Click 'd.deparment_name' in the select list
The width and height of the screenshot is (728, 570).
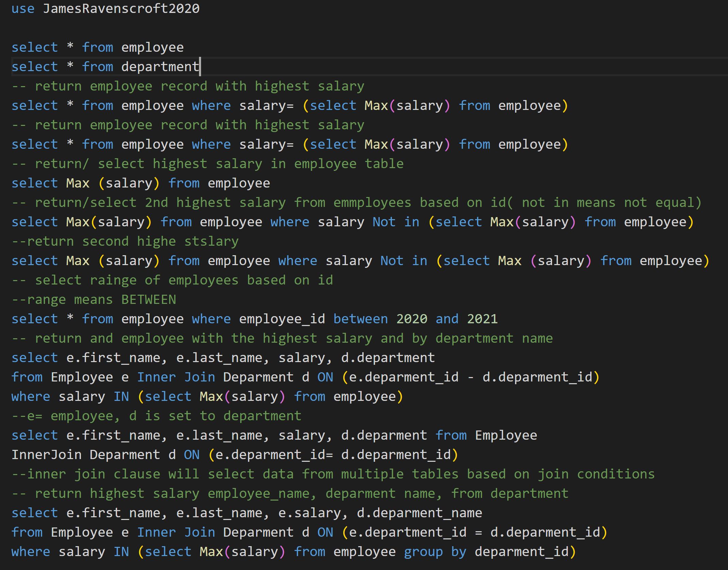coord(419,513)
